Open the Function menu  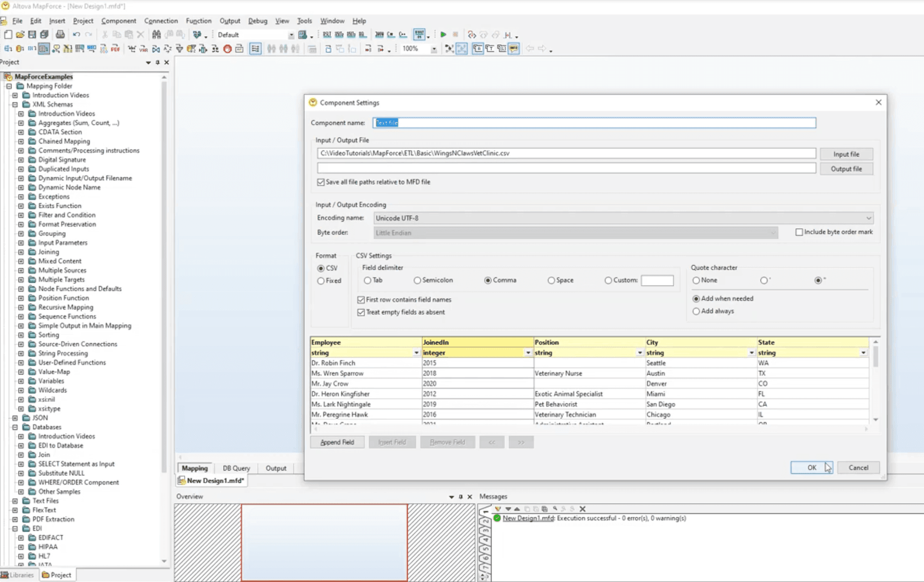coord(199,21)
